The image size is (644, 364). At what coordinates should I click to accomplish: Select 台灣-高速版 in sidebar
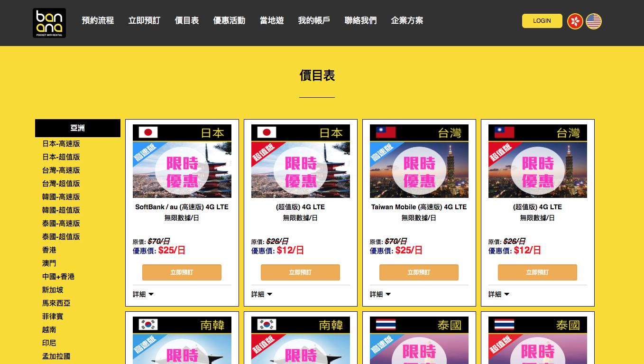61,170
